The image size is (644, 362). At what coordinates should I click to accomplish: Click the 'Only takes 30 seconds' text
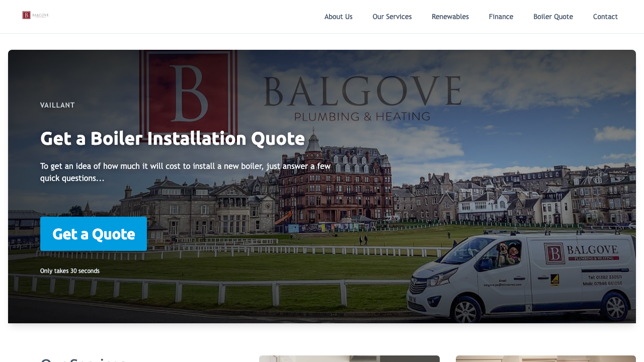(69, 270)
